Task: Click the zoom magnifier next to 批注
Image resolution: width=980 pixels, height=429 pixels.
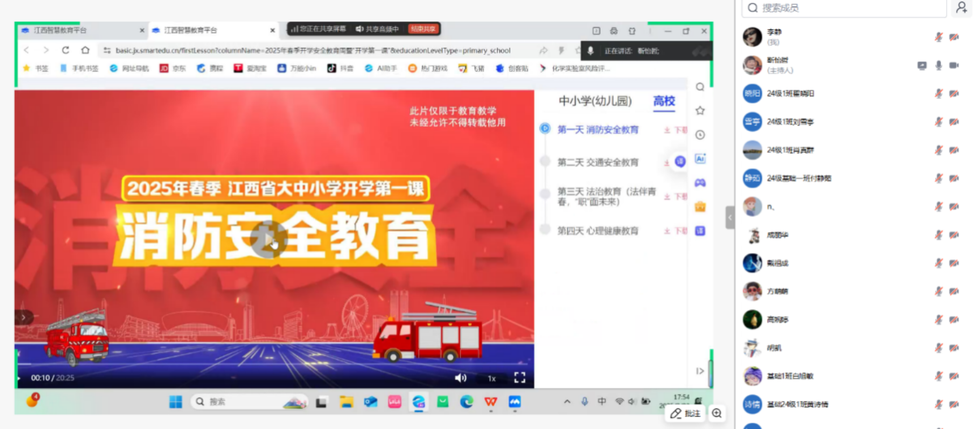Action: pyautogui.click(x=717, y=414)
